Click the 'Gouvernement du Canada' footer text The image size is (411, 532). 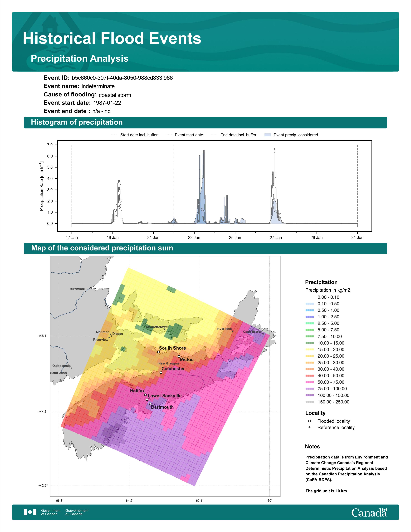[77, 512]
